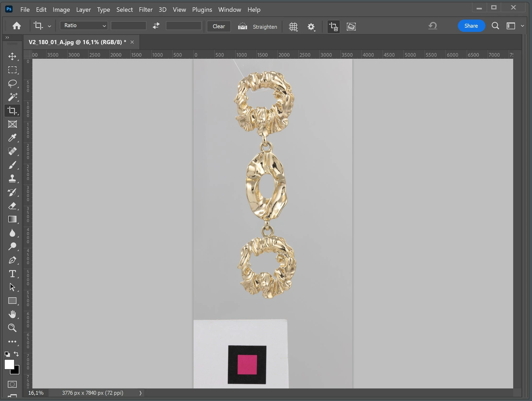The image size is (532, 401).
Task: Choose the Clone Stamp tool
Action: (x=12, y=178)
